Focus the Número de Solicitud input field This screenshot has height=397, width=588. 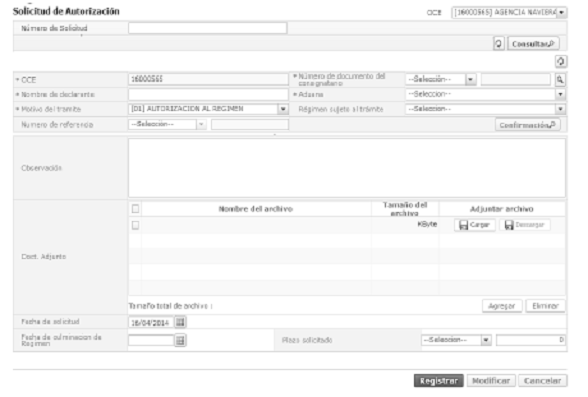208,28
